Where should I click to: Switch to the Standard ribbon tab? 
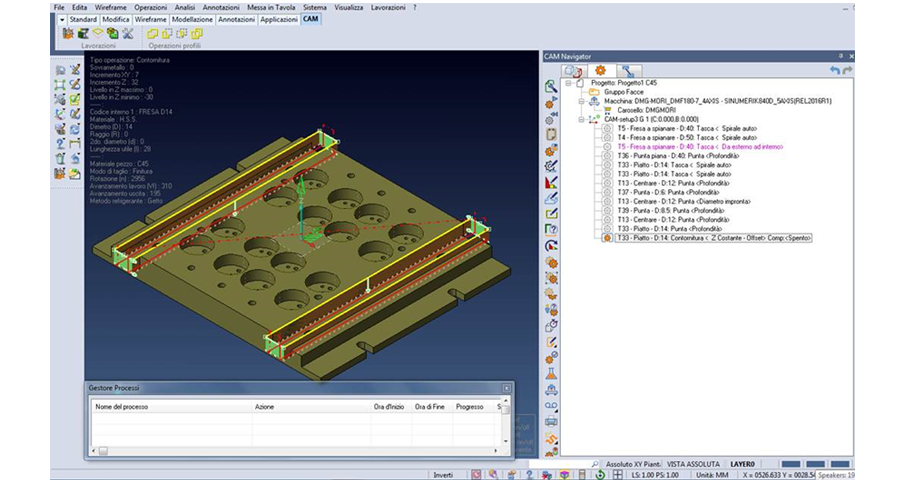(83, 19)
